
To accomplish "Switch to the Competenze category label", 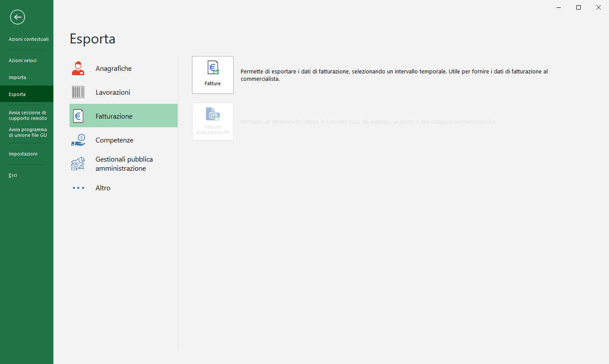I will (114, 140).
